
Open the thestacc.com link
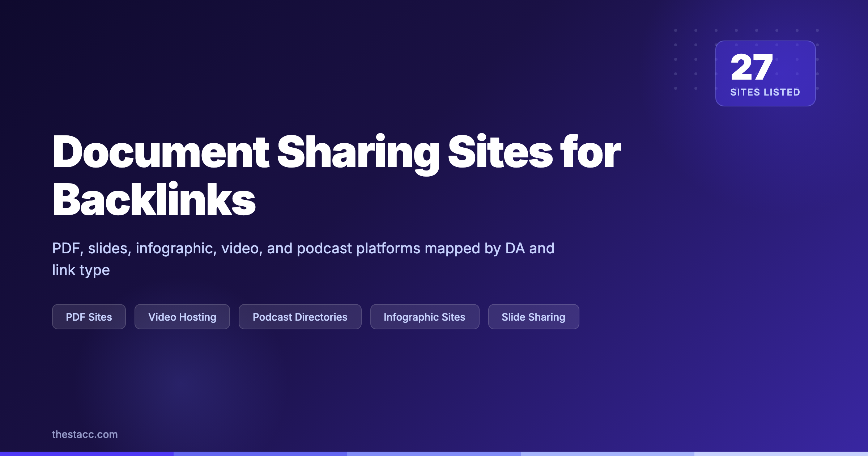pyautogui.click(x=85, y=435)
